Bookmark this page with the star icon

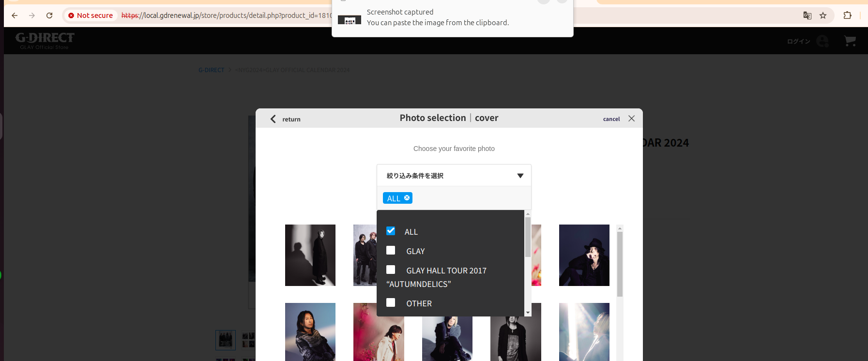tap(823, 15)
